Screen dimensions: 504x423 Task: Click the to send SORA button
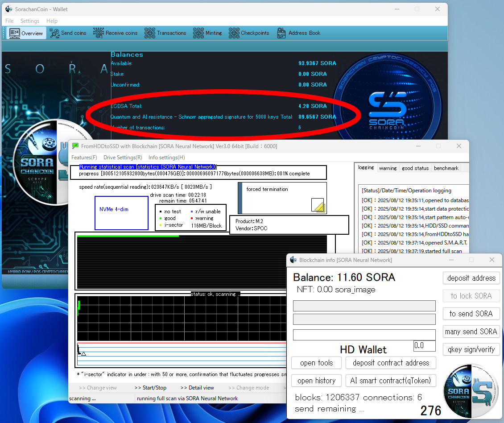(x=471, y=314)
